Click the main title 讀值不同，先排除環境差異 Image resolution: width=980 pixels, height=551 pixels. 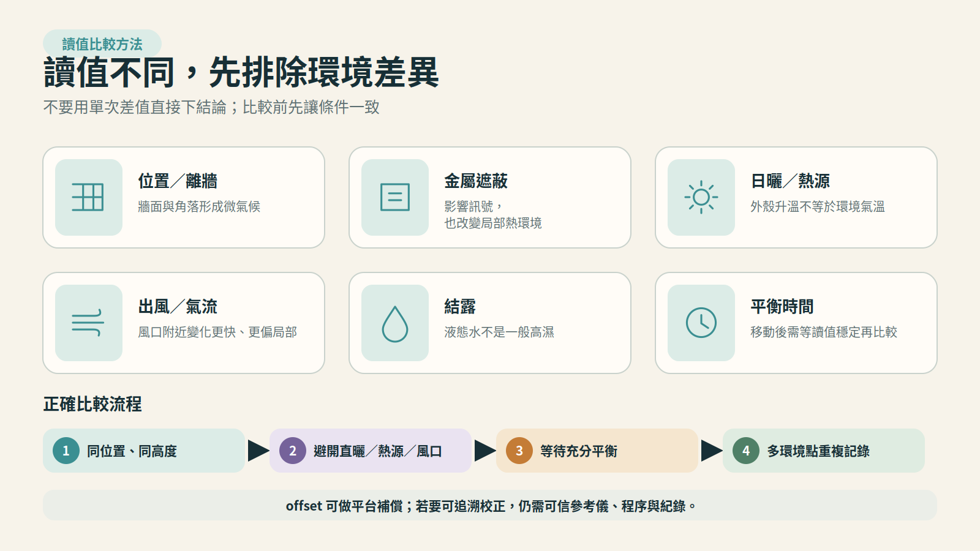[241, 72]
